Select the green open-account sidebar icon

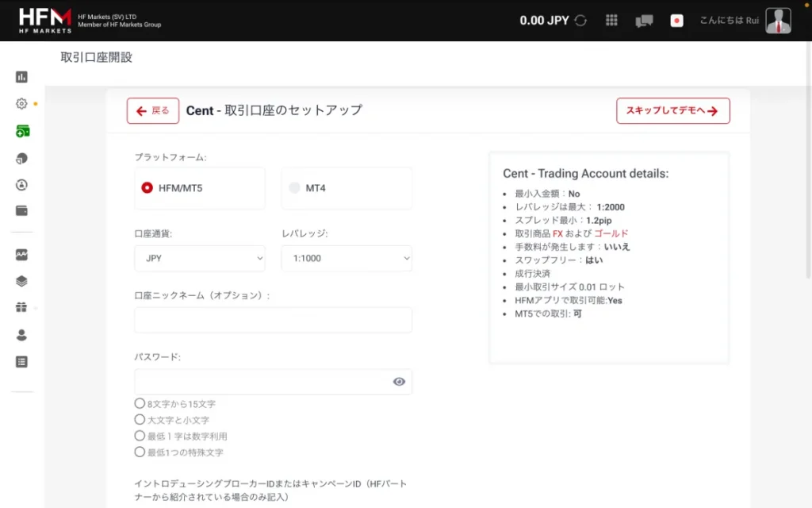point(22,131)
